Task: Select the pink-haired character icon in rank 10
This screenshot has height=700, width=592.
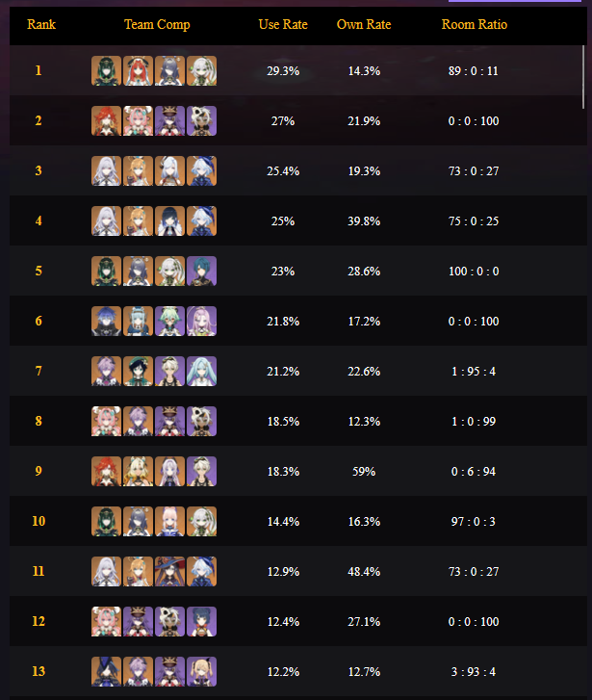Action: coord(169,521)
